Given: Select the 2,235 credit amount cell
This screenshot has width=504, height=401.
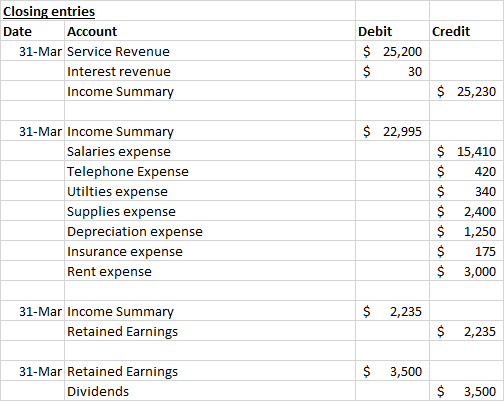Looking at the screenshot, I should coord(466,331).
